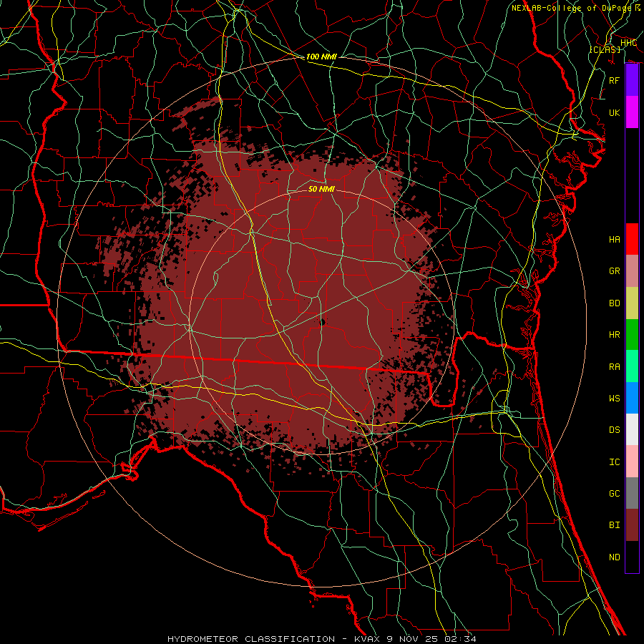Click the 'ND' legend label
644x644 pixels.
(x=614, y=557)
